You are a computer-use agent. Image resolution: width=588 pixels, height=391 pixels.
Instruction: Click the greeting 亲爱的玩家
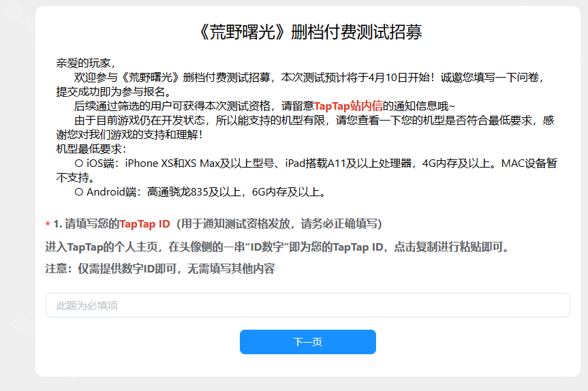point(85,63)
